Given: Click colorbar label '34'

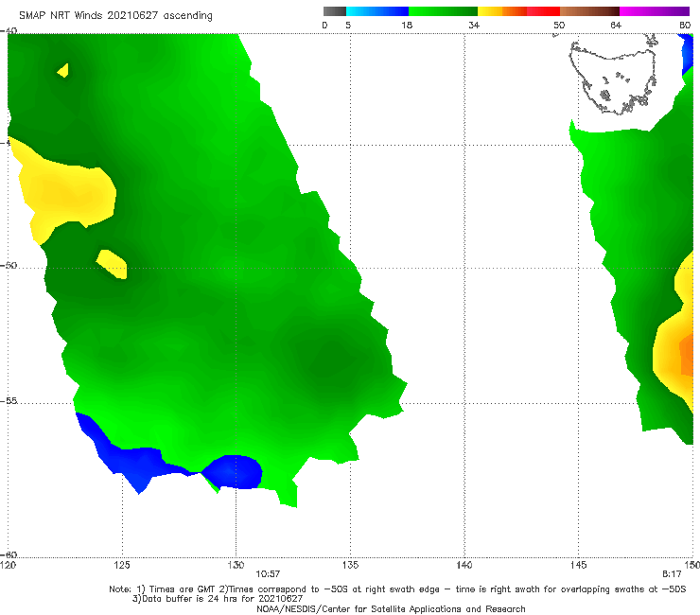Looking at the screenshot, I should (x=474, y=25).
